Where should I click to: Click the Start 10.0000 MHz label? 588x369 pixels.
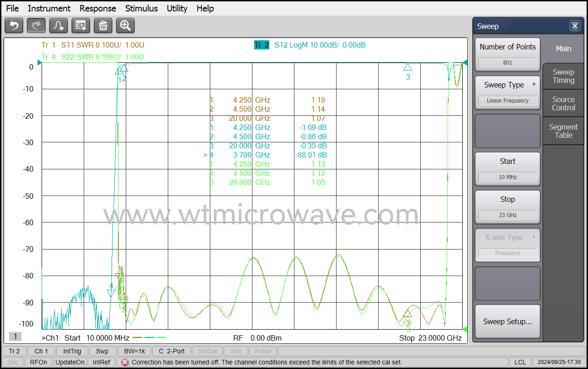tap(97, 338)
